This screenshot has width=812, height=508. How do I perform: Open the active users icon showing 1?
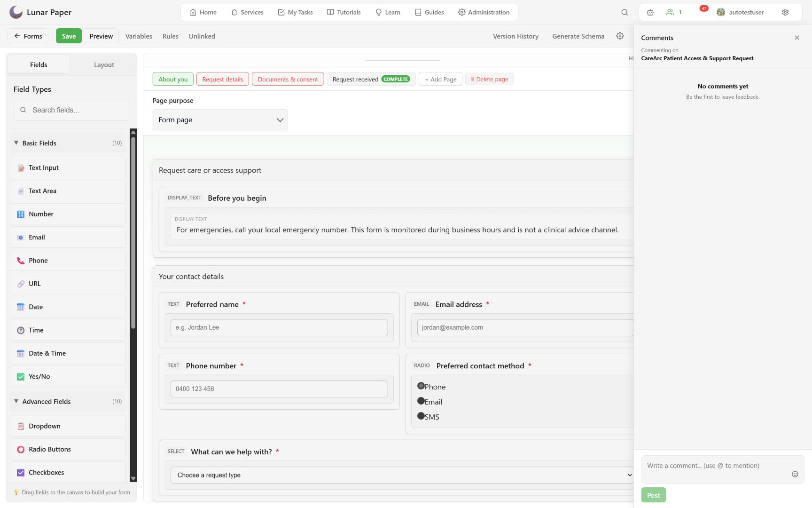point(674,12)
